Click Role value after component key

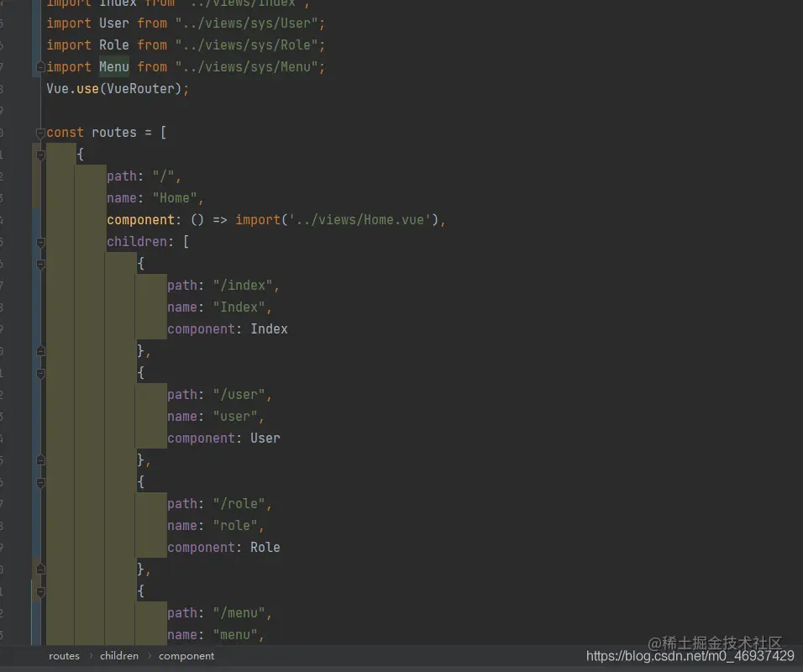coord(265,548)
